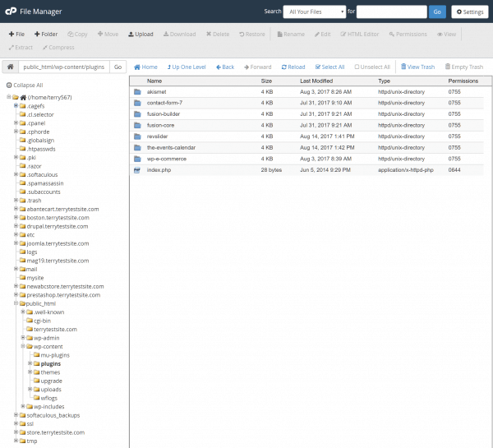Screen dimensions: 493x448
Task: Open the Settings gear button
Action: pyautogui.click(x=470, y=12)
